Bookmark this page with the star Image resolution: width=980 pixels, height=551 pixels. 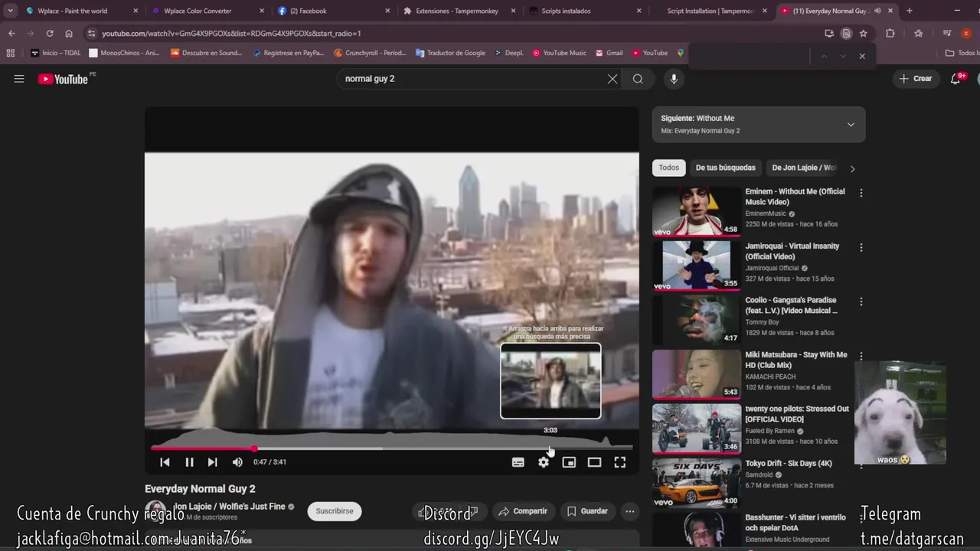pos(864,34)
